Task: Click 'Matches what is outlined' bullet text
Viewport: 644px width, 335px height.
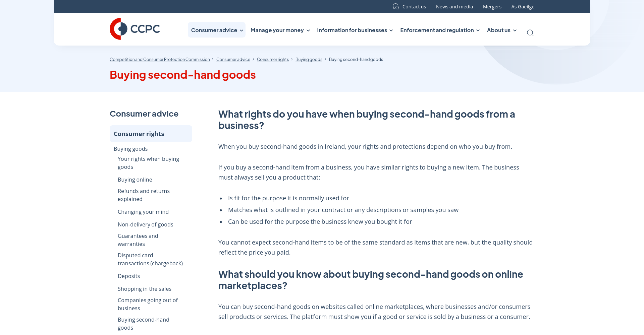Action: pyautogui.click(x=343, y=210)
